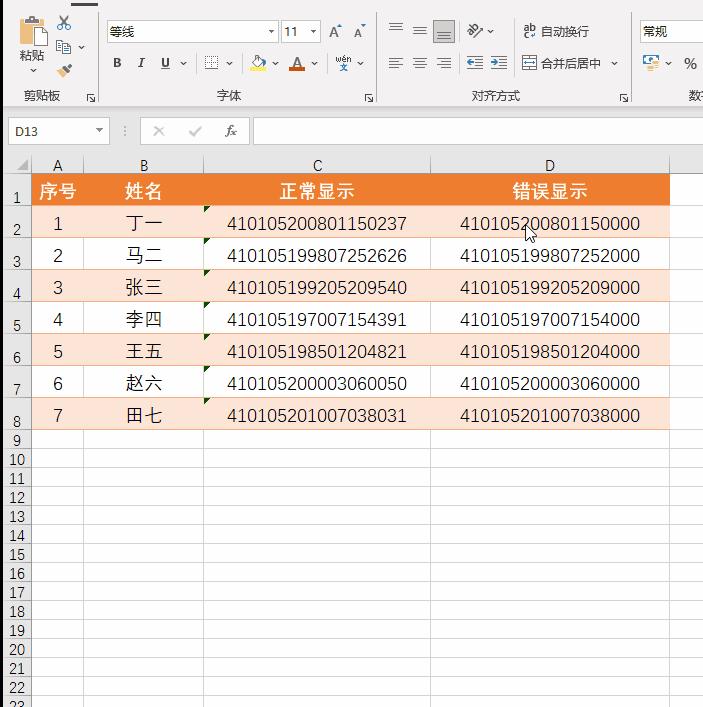Image resolution: width=703 pixels, height=707 pixels.
Task: Align cell text left
Action: coord(395,63)
